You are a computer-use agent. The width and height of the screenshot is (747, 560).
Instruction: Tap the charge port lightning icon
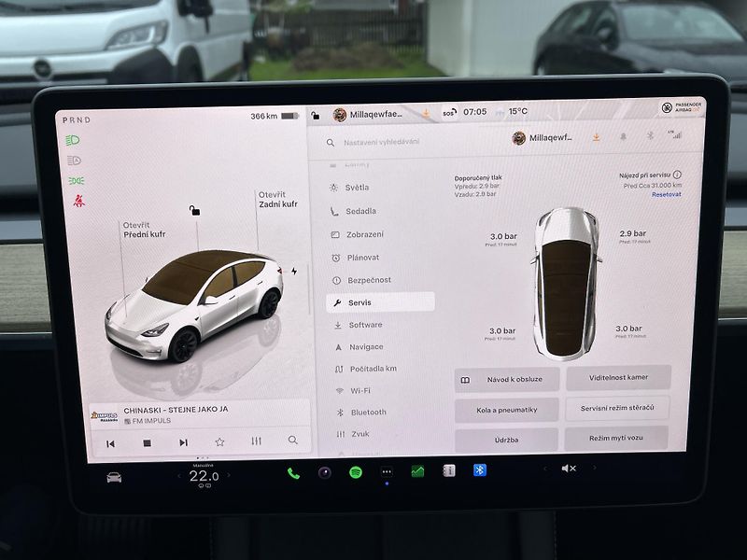click(294, 271)
